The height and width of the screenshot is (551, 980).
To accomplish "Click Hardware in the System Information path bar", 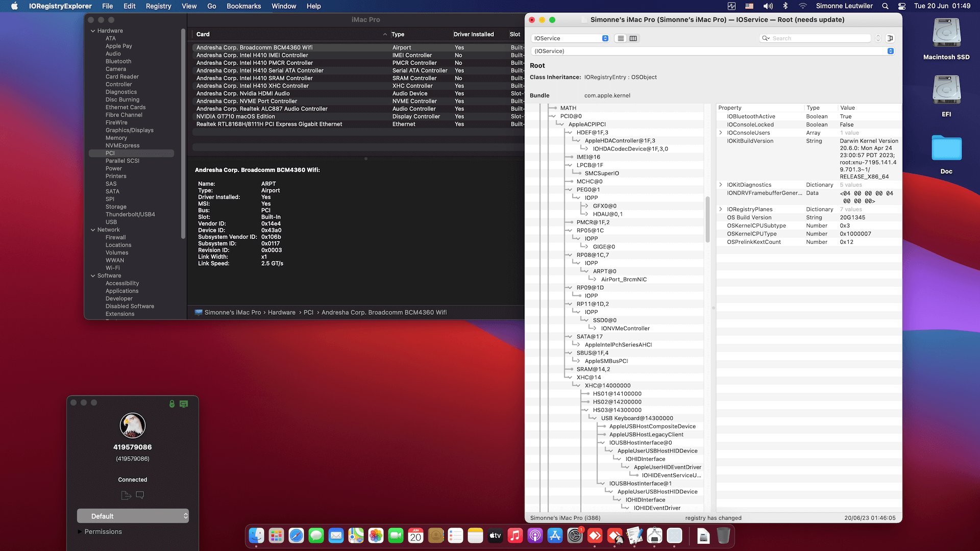I will (282, 312).
